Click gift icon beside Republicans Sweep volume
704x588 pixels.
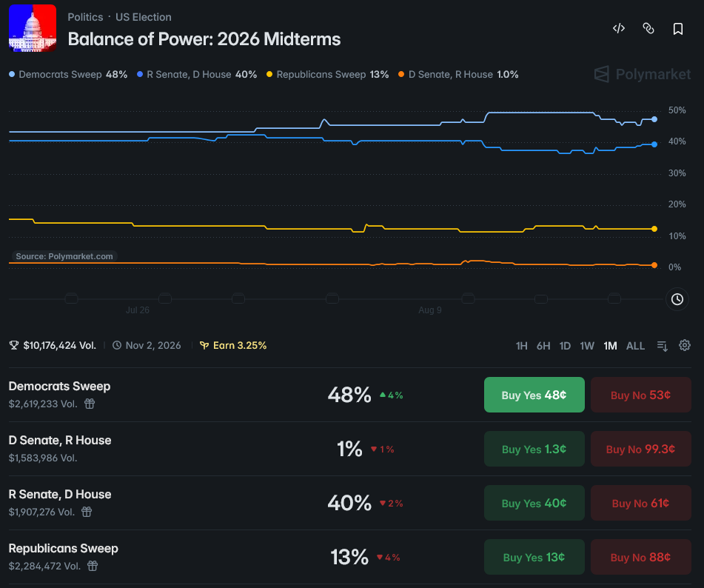point(93,566)
